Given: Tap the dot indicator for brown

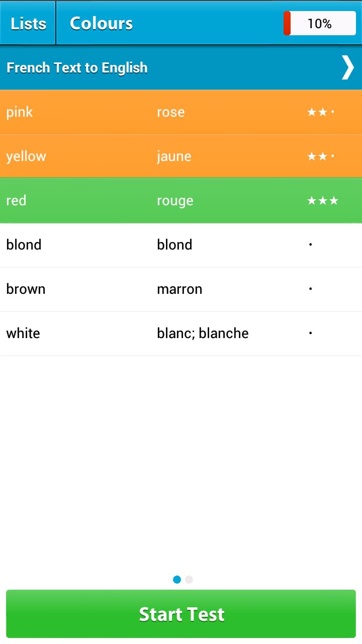Looking at the screenshot, I should coord(311,289).
